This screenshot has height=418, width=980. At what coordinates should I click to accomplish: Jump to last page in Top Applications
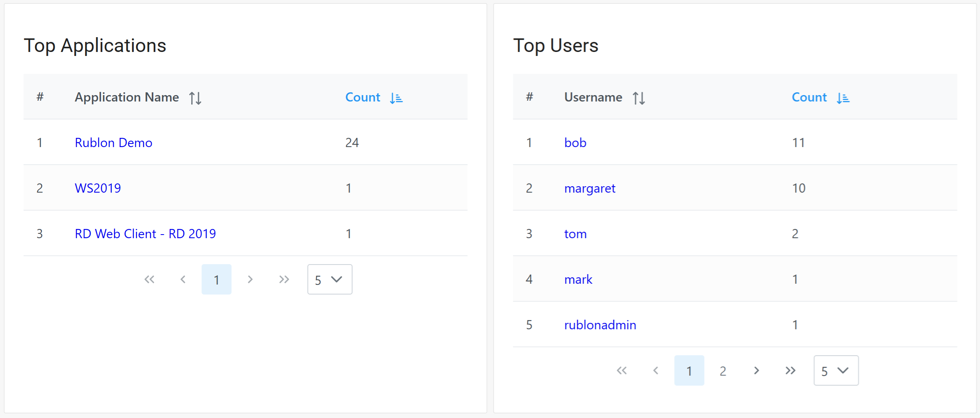pyautogui.click(x=284, y=279)
